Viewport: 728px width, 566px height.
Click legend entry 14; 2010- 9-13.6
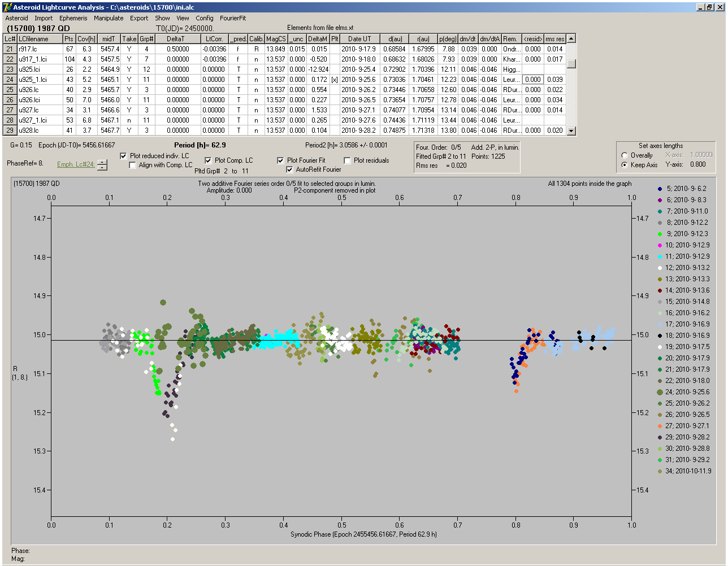tap(683, 290)
